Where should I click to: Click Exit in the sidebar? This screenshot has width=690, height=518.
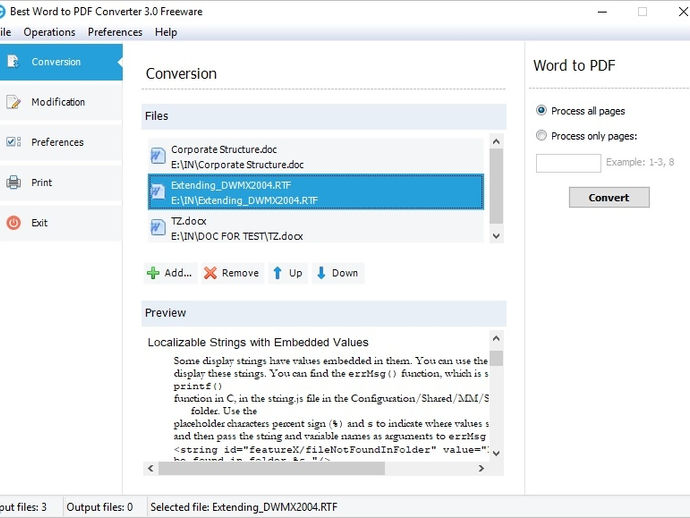point(61,223)
